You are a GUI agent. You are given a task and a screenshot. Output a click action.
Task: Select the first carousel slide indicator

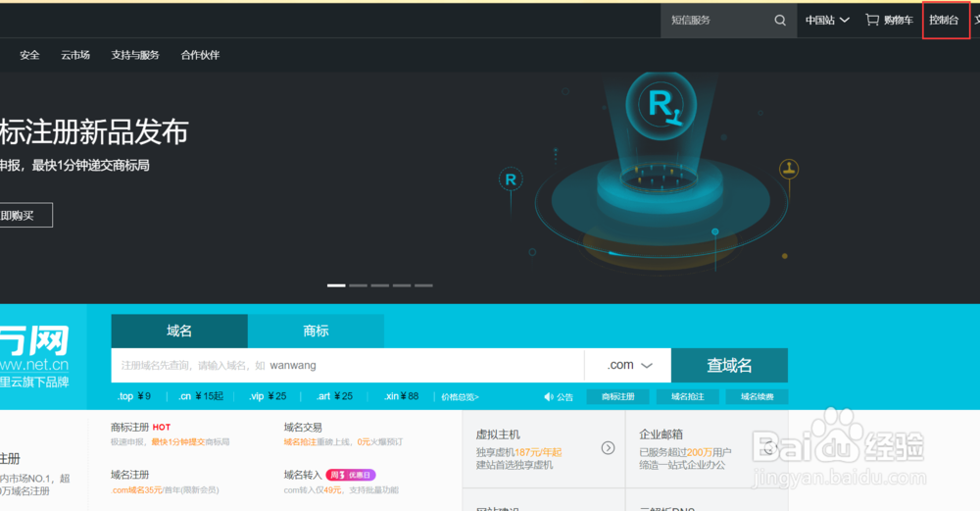click(336, 285)
